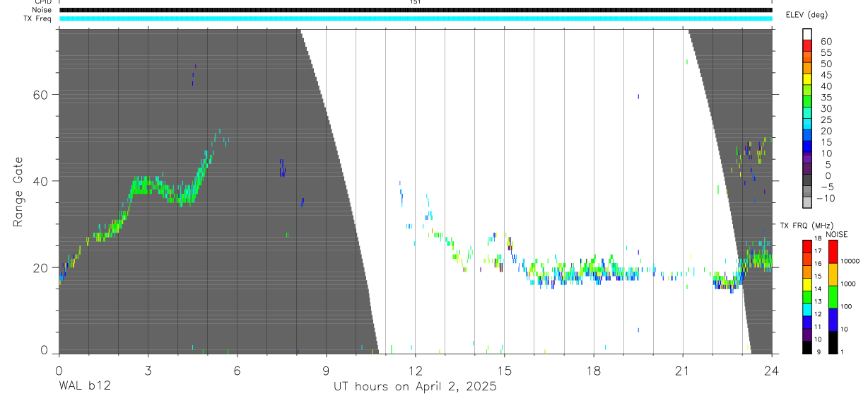Click the ELEV (deg) legend title

[x=807, y=15]
